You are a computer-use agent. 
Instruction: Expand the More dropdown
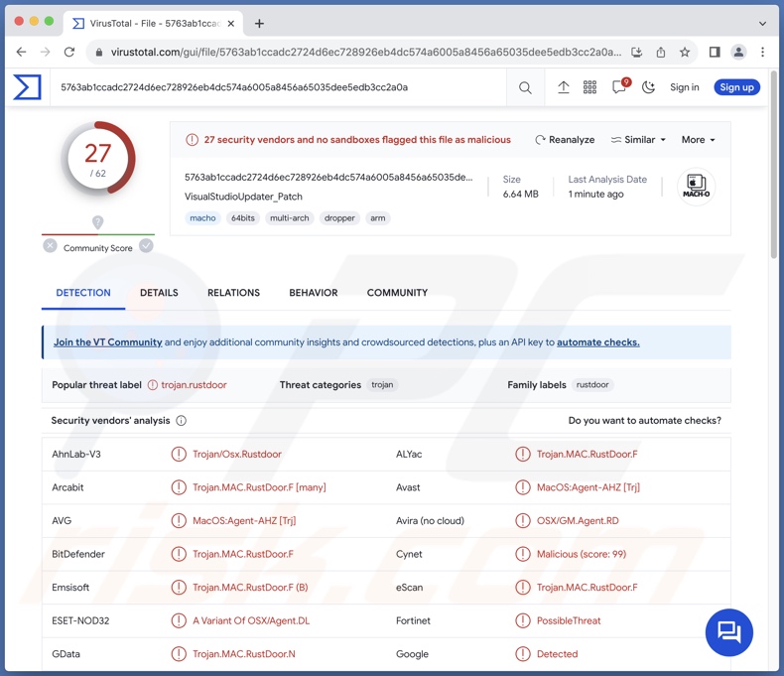[699, 140]
